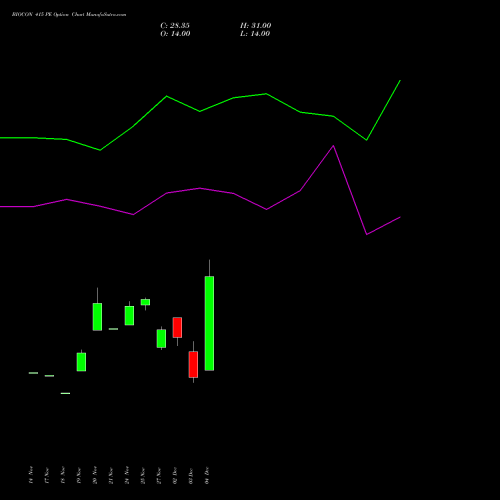Click the 27 Nov date label
The width and height of the screenshot is (500, 500).
pos(159,475)
